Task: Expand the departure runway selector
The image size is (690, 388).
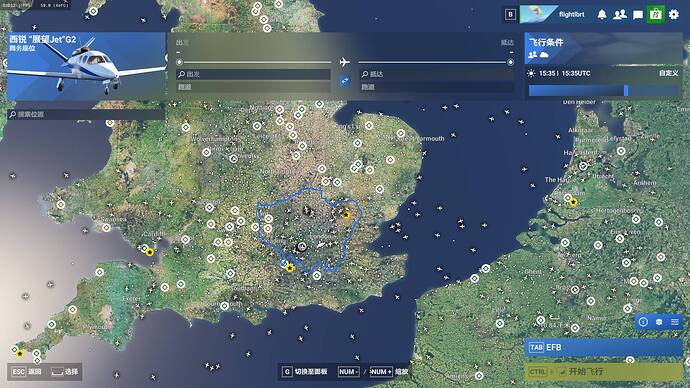Action: (253, 87)
